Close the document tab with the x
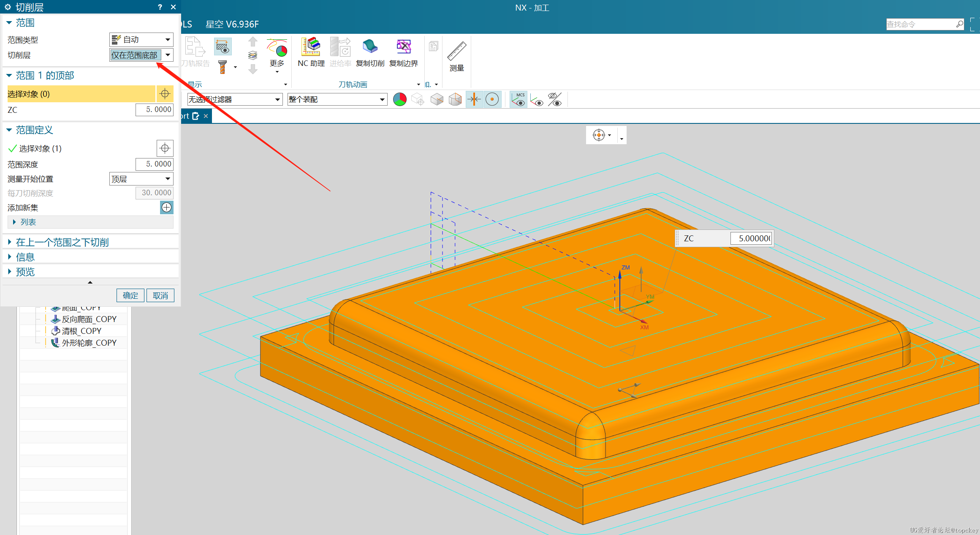Image resolution: width=980 pixels, height=535 pixels. [x=206, y=116]
